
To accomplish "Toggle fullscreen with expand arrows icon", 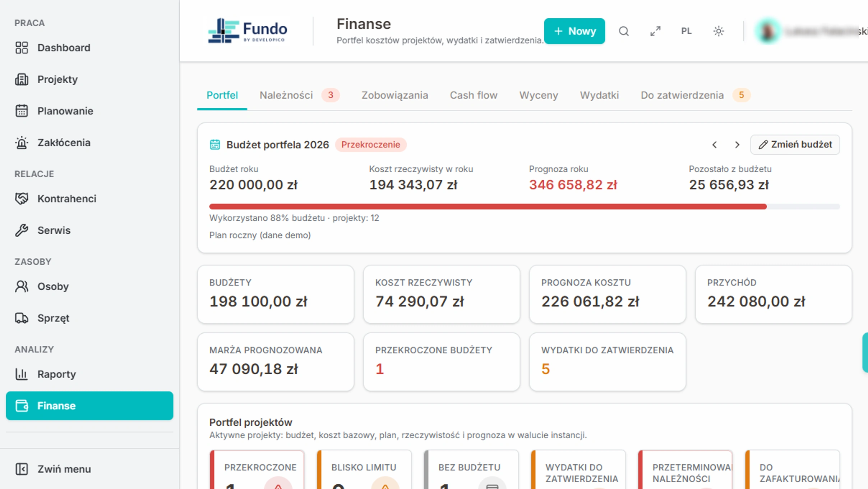I will pos(655,31).
